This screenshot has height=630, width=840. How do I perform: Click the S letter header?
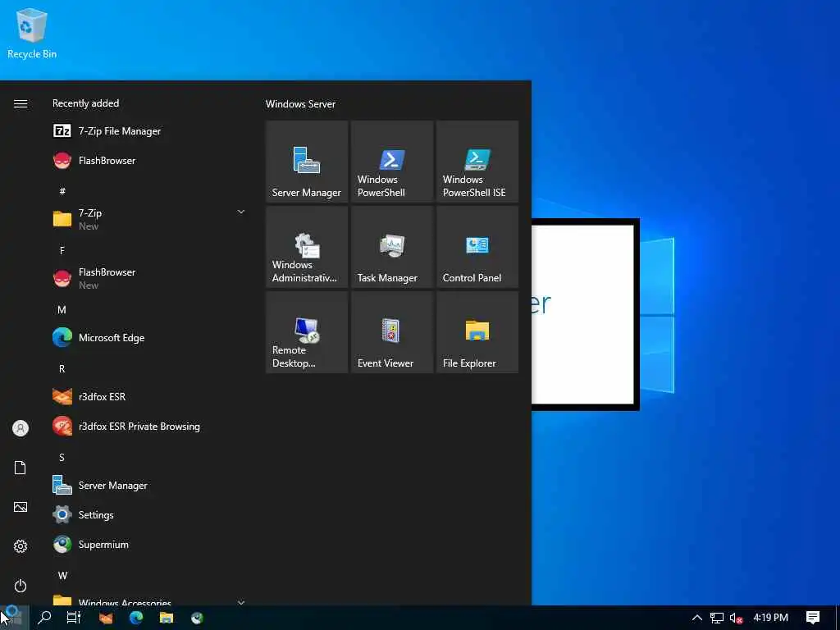62,457
